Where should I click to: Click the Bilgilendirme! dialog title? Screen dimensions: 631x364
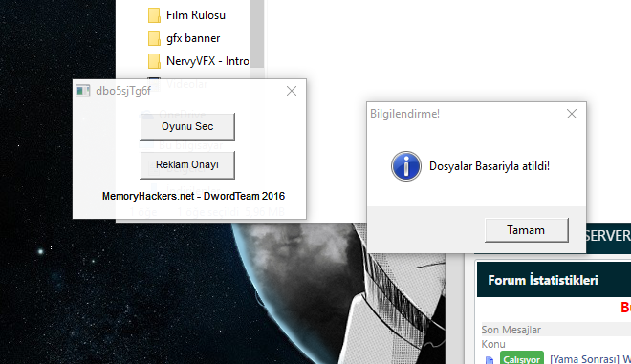pyautogui.click(x=404, y=114)
